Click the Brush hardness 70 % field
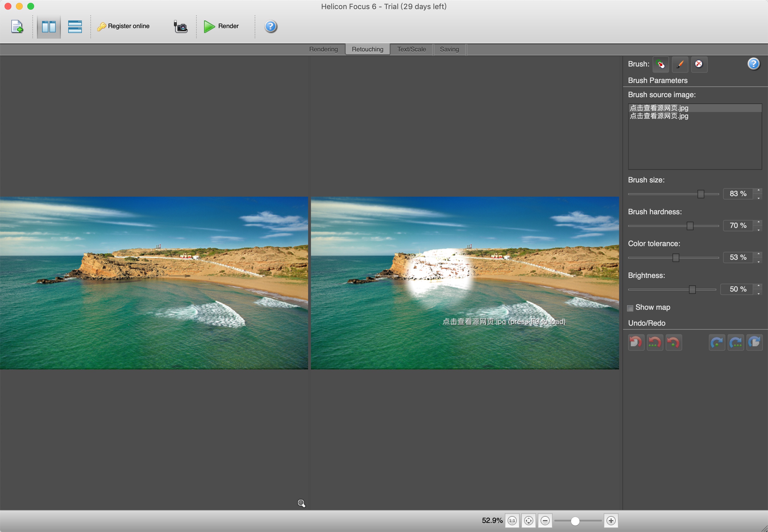 point(738,226)
